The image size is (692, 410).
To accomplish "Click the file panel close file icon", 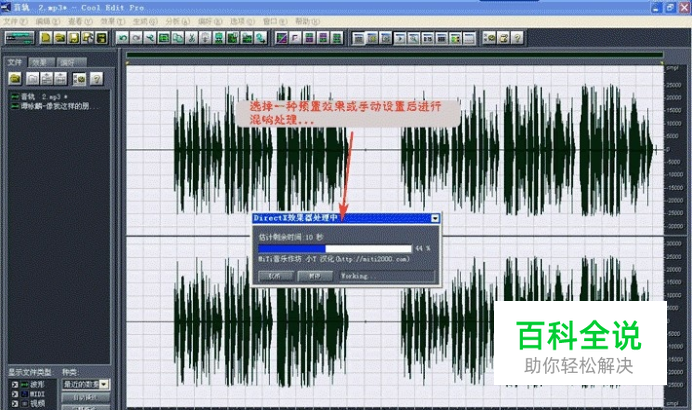I will coord(32,79).
